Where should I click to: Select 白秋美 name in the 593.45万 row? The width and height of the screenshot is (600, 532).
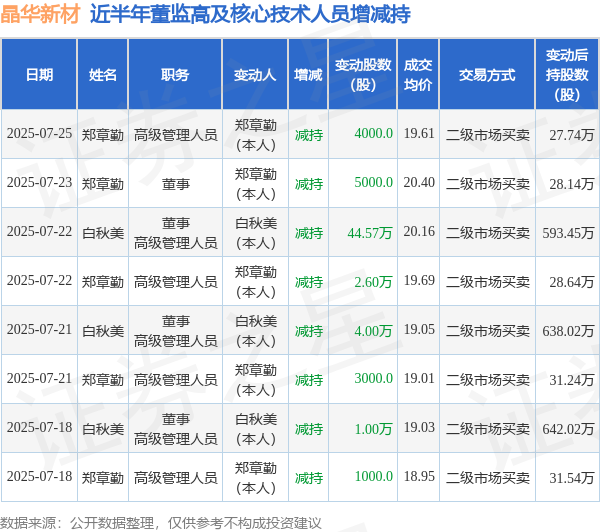103,233
